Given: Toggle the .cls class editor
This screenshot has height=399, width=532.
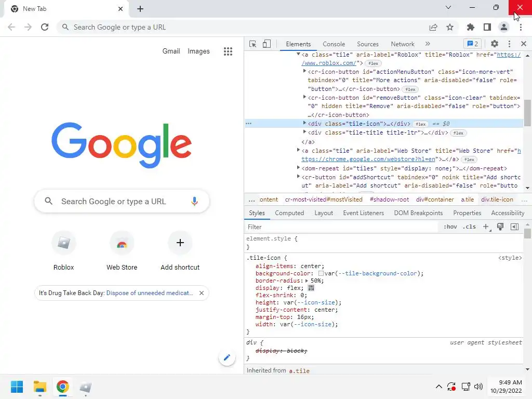Looking at the screenshot, I should tap(469, 227).
